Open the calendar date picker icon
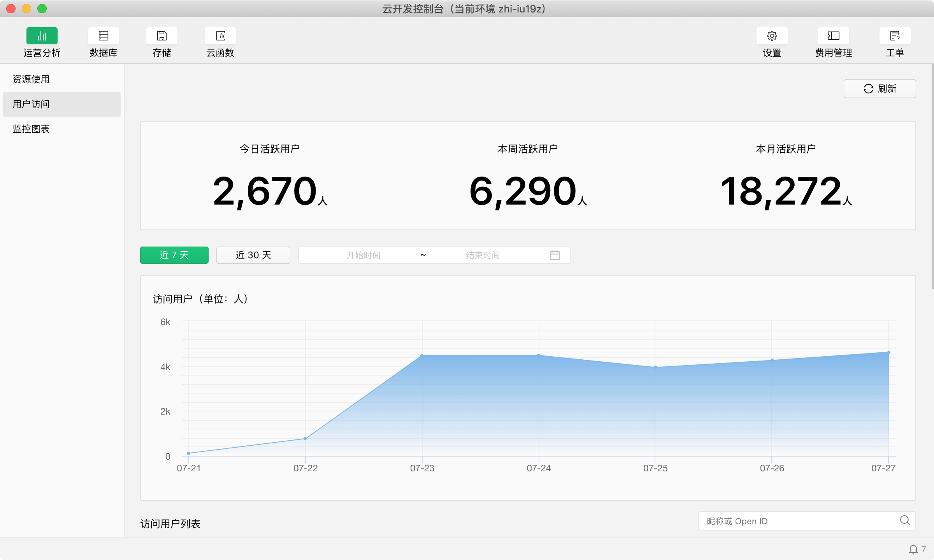This screenshot has width=934, height=560. 555,255
